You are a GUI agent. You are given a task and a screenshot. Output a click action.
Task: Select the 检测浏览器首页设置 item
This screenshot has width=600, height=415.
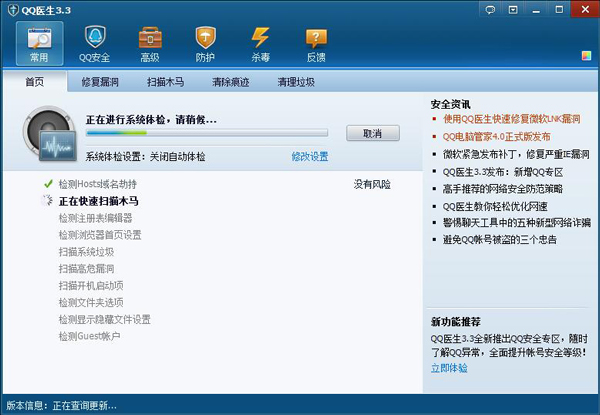pos(100,235)
